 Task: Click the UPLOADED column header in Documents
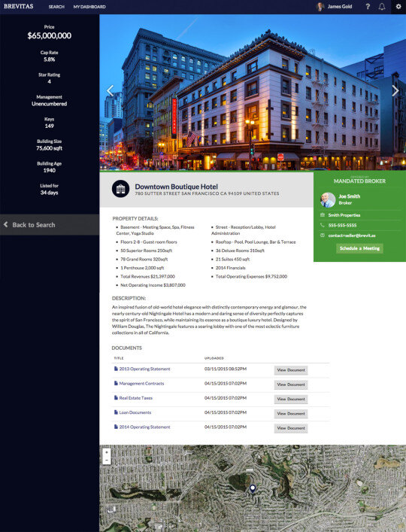[214, 358]
